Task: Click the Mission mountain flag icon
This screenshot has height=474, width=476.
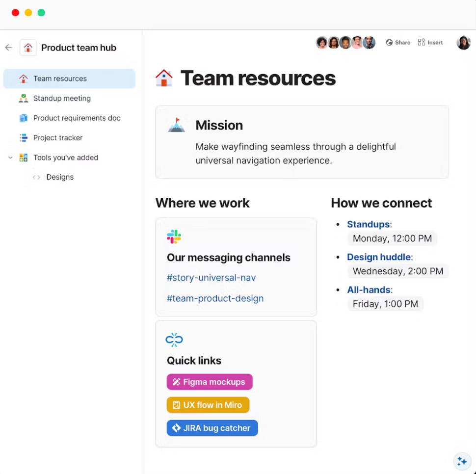Action: click(177, 125)
